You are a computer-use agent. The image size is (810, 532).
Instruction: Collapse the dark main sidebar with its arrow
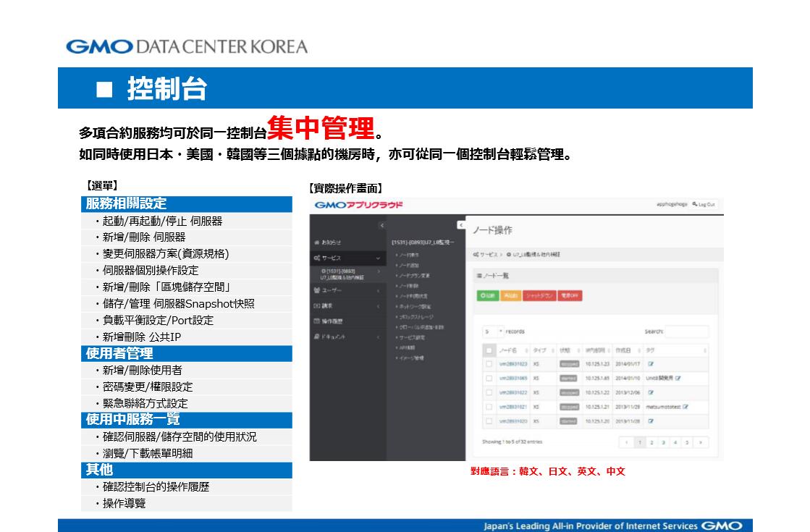pyautogui.click(x=381, y=225)
